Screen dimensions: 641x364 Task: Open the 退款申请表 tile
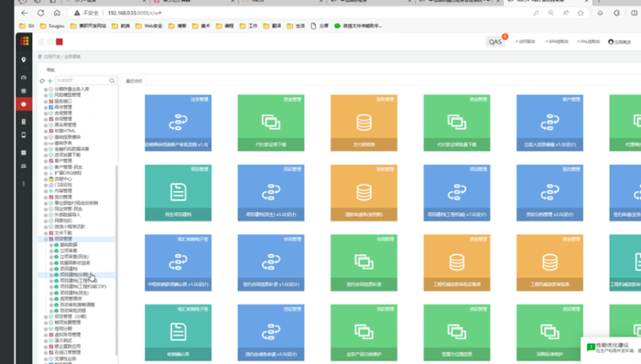click(364, 193)
